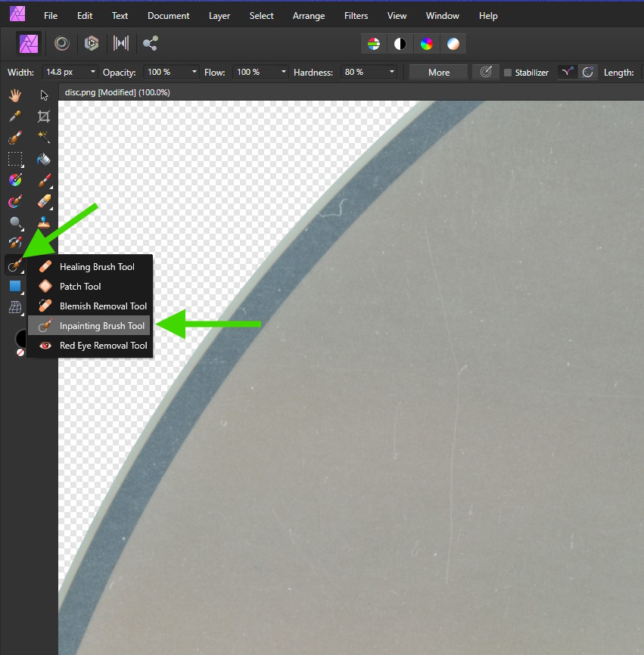This screenshot has width=644, height=655.
Task: Expand the Hardness dropdown
Action: click(x=392, y=73)
